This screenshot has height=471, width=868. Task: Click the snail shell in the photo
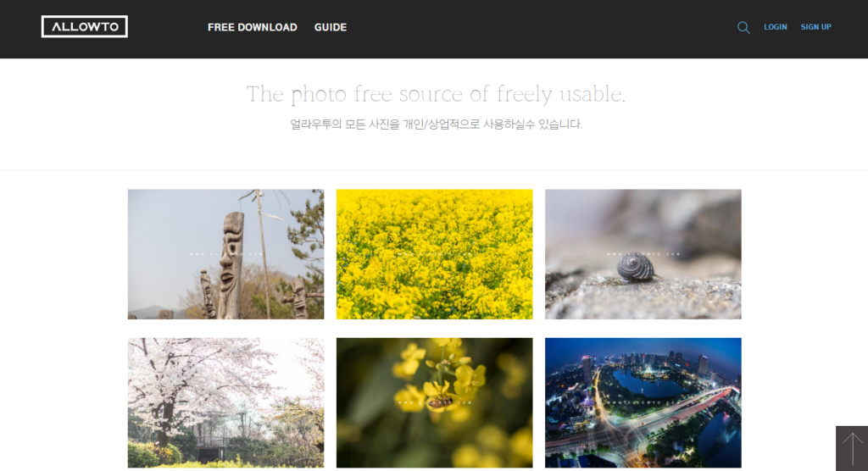point(636,267)
